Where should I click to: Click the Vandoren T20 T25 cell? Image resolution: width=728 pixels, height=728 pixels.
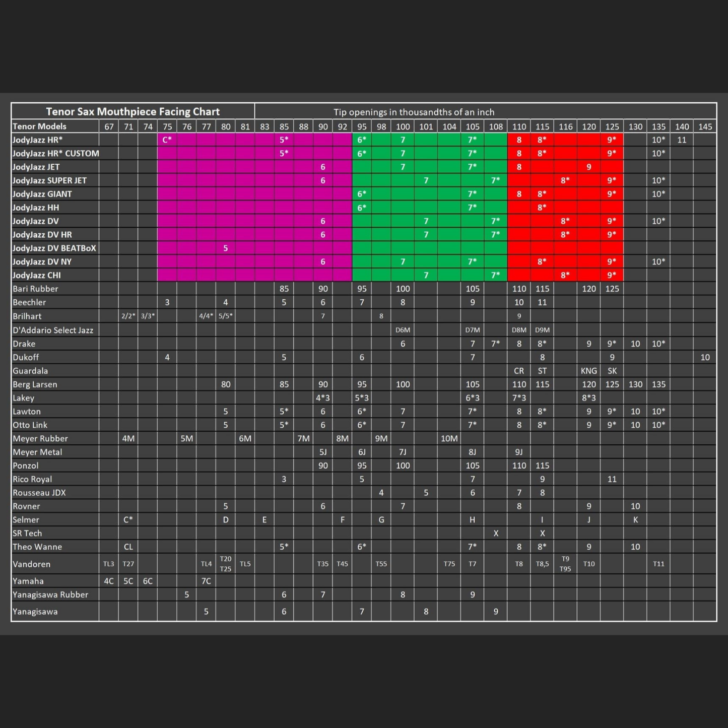click(226, 564)
